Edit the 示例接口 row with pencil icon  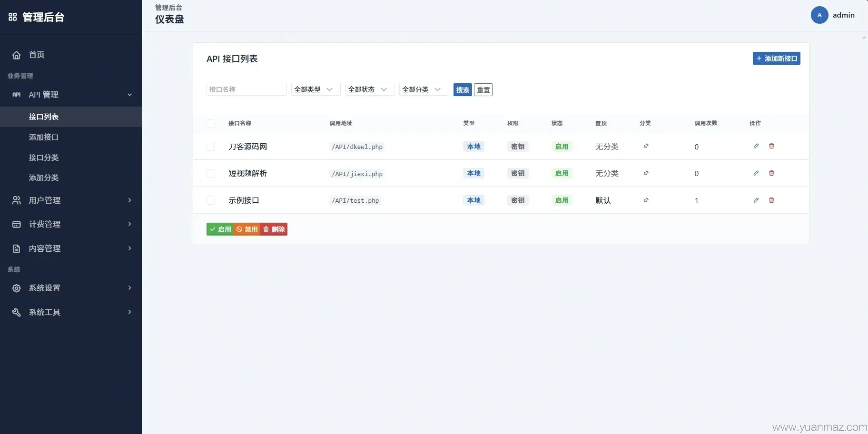pyautogui.click(x=756, y=200)
